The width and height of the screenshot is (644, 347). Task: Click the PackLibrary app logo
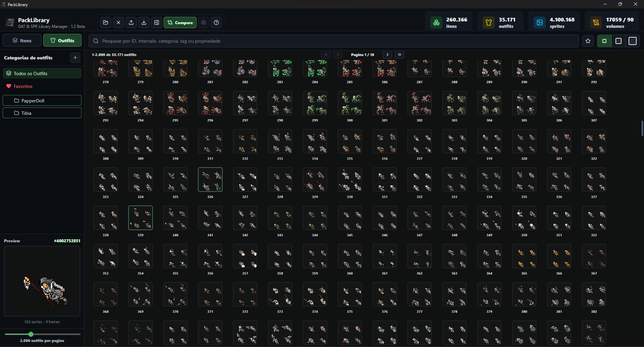coord(10,22)
